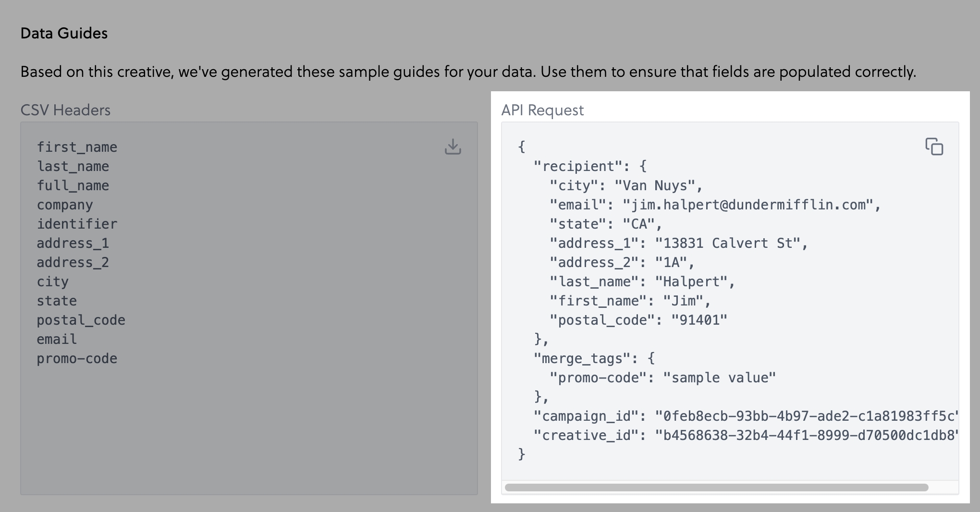
Task: Select the company CSV header line
Action: pyautogui.click(x=65, y=205)
